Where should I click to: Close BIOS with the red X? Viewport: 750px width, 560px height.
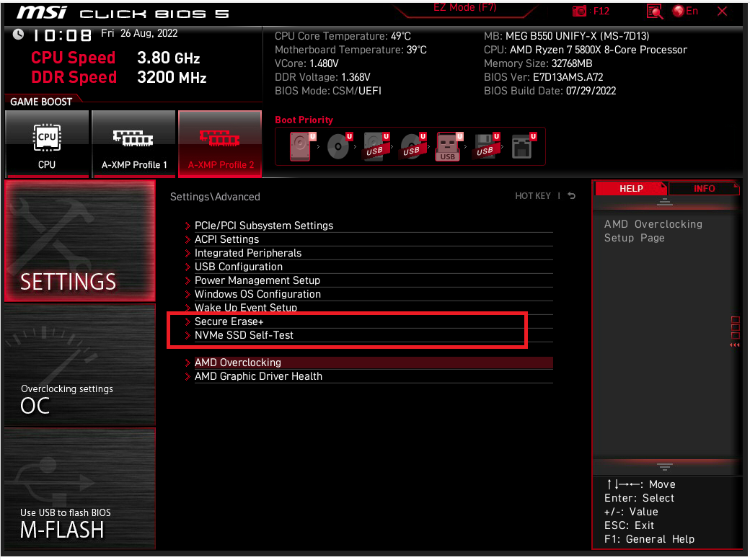coord(723,11)
